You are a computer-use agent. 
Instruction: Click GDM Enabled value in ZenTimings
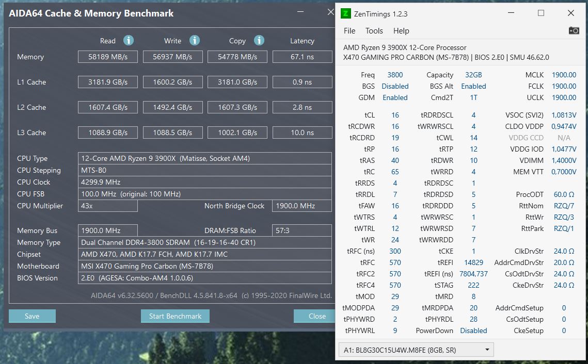click(395, 97)
